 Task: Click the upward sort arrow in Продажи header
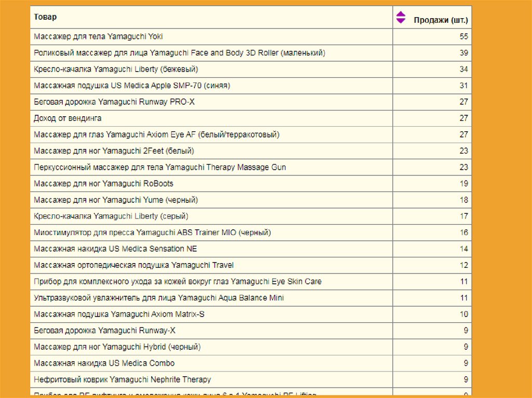pos(400,15)
